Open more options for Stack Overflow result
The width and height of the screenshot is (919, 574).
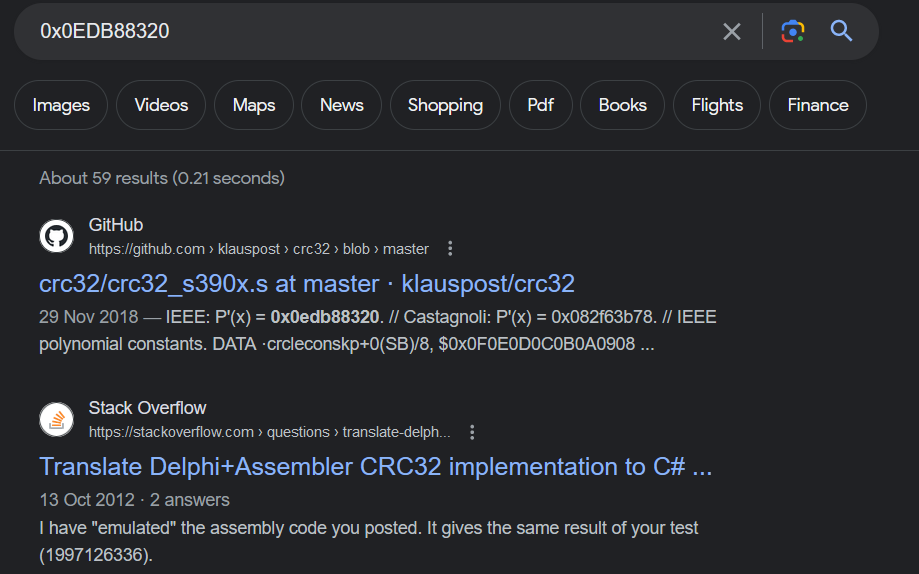(x=473, y=432)
